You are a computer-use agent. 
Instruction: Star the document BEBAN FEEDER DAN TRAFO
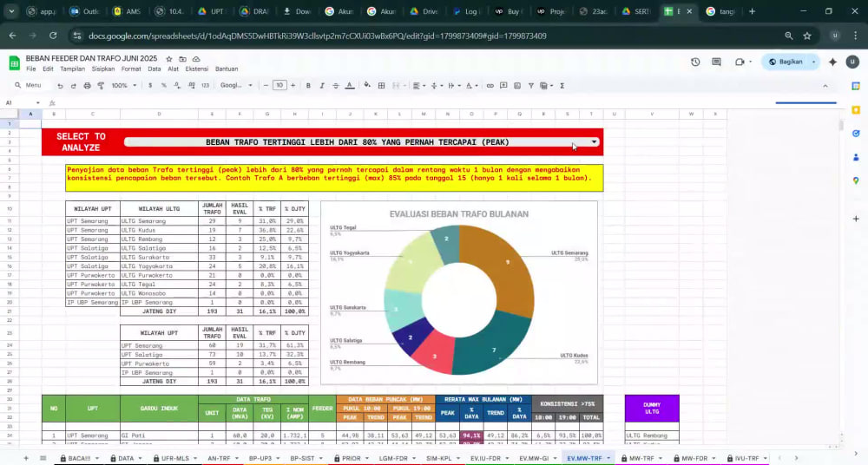click(x=169, y=59)
